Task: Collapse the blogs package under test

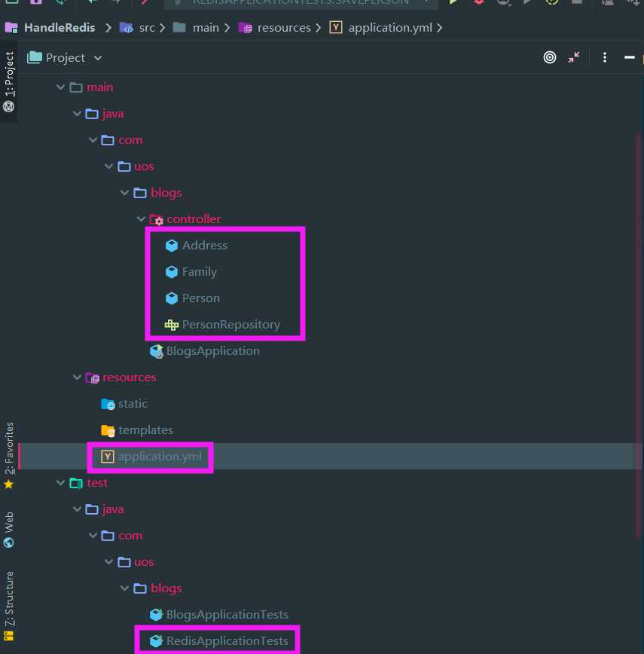Action: (x=124, y=588)
